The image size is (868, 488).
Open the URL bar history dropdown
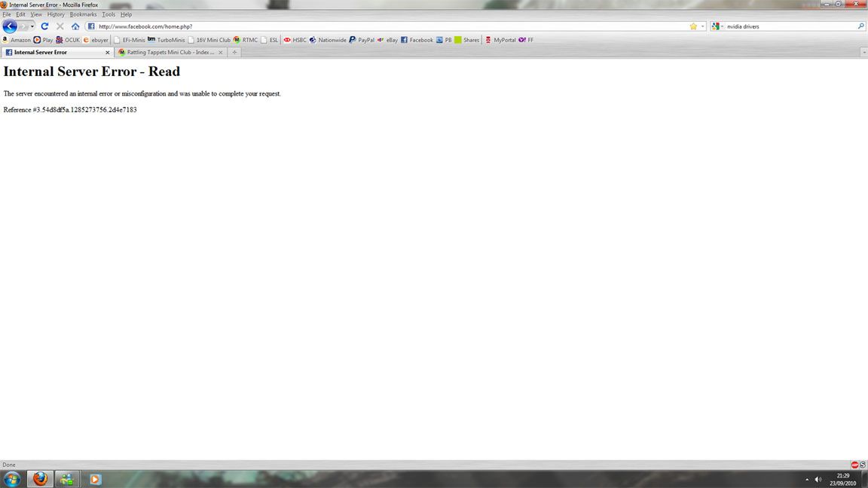click(703, 26)
